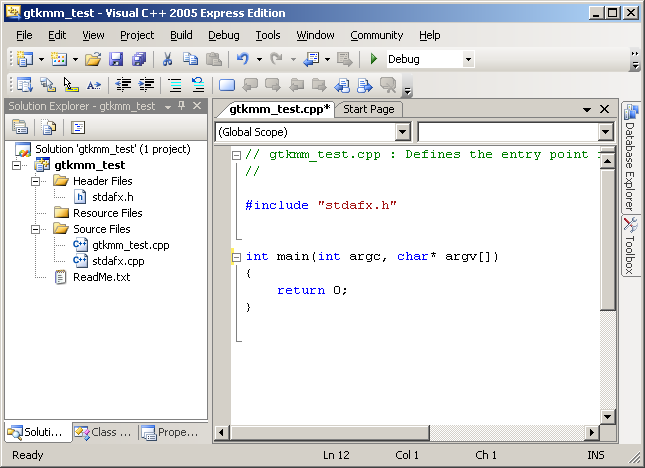Open the Build menu
This screenshot has width=645, height=468.
181,35
